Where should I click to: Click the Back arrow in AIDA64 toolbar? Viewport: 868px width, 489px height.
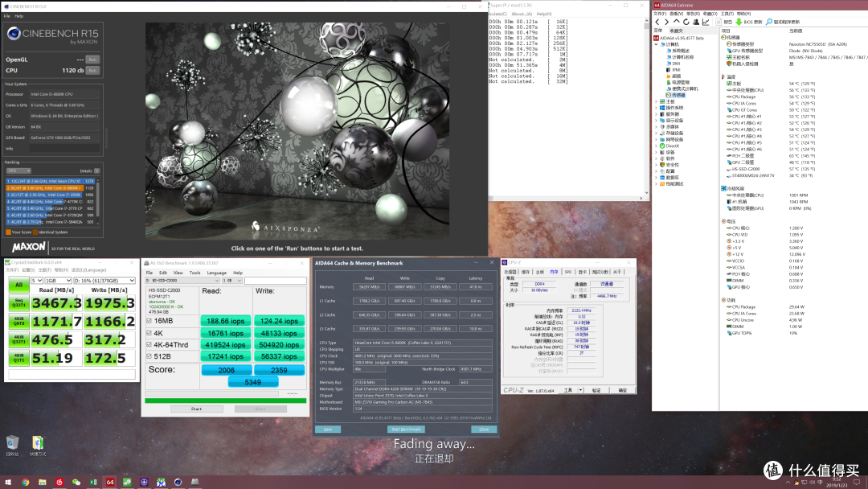pos(657,23)
